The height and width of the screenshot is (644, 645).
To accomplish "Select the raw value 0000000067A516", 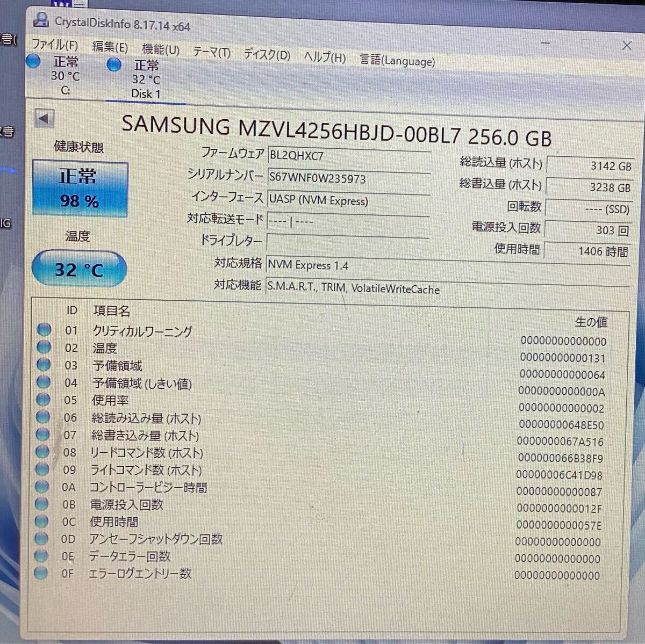I will click(x=561, y=442).
